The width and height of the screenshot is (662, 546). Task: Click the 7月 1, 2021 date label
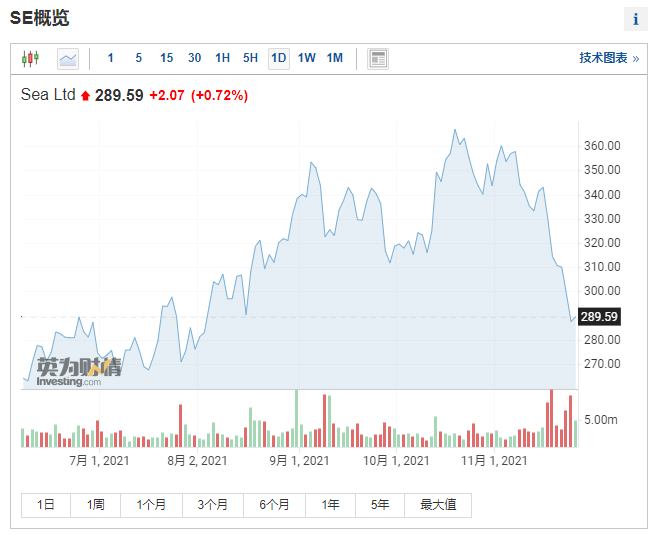click(99, 461)
